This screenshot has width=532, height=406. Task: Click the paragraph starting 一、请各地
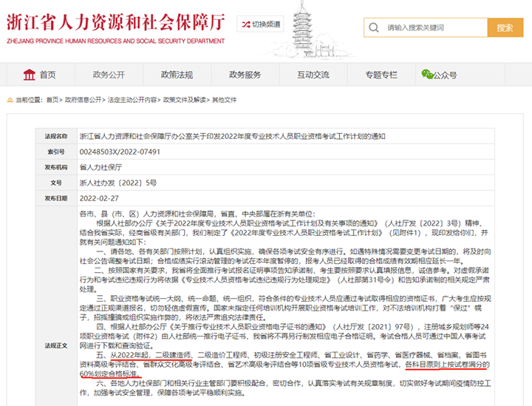285,257
